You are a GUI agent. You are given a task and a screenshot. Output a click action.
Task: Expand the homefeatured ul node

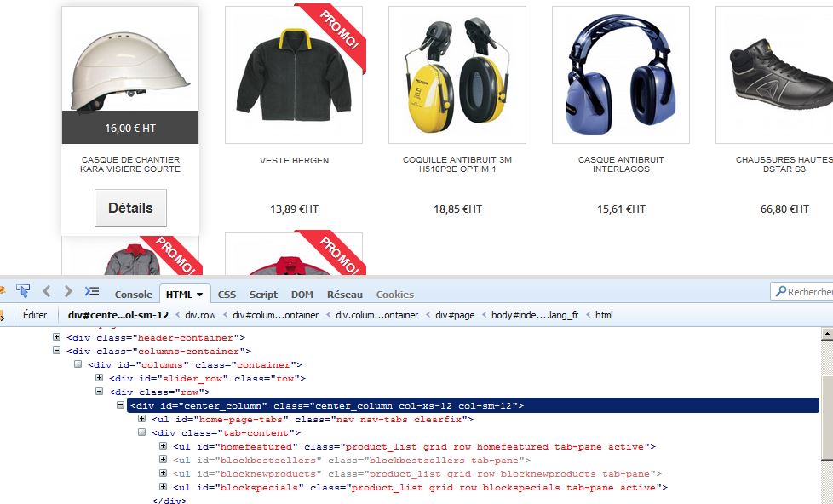coord(163,446)
